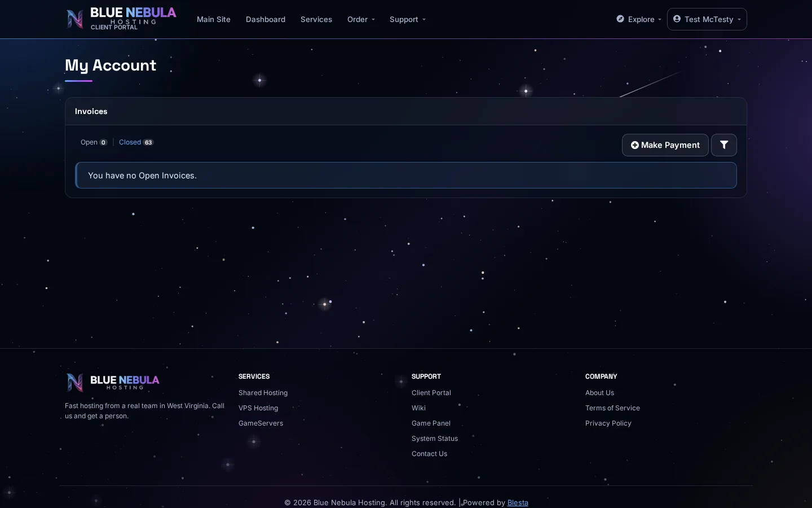Open Terms of Service footer link
The height and width of the screenshot is (508, 812).
tap(612, 408)
